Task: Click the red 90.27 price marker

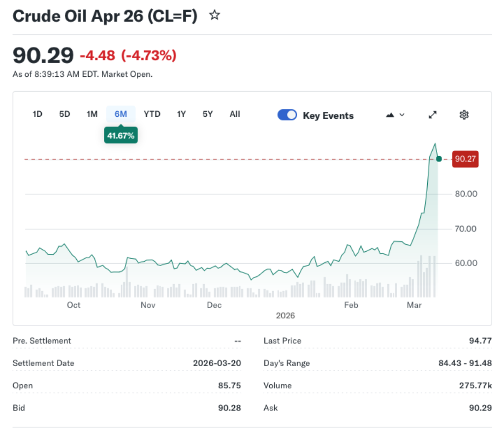Action: 465,159
